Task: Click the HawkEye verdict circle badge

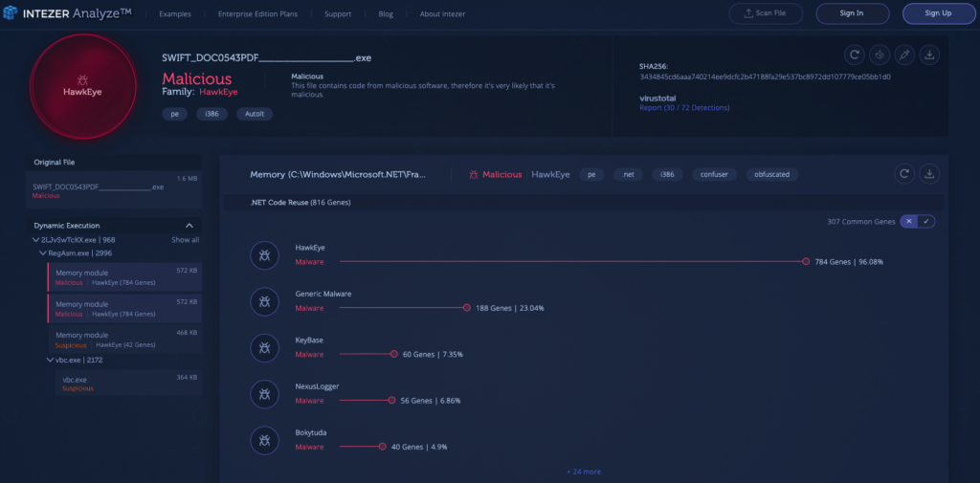Action: pos(82,85)
